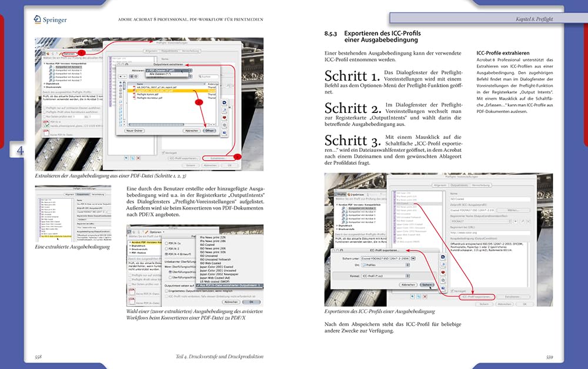Switch to the Ergebnisse tab in Exportieren figure
The height and width of the screenshot is (369, 588).
(356, 194)
